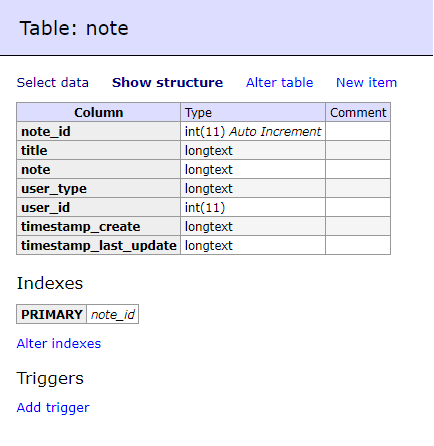434x446 pixels.
Task: Open the Select data link
Action: 53,83
